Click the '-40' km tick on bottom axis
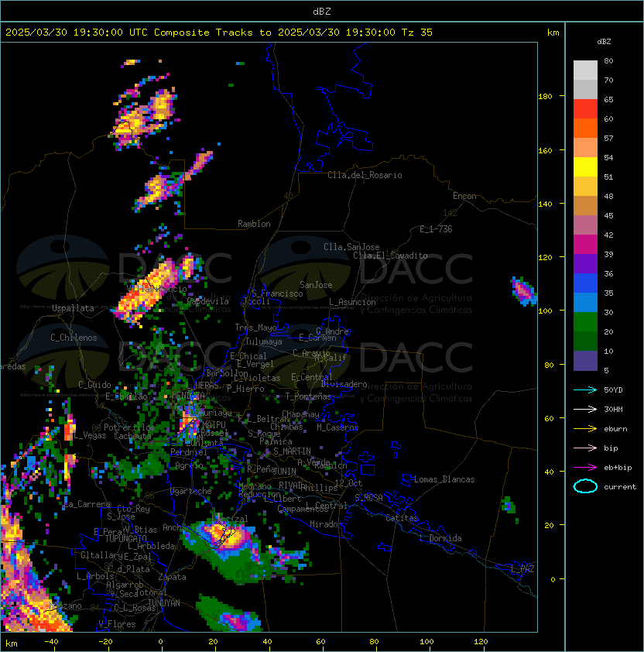 [51, 642]
